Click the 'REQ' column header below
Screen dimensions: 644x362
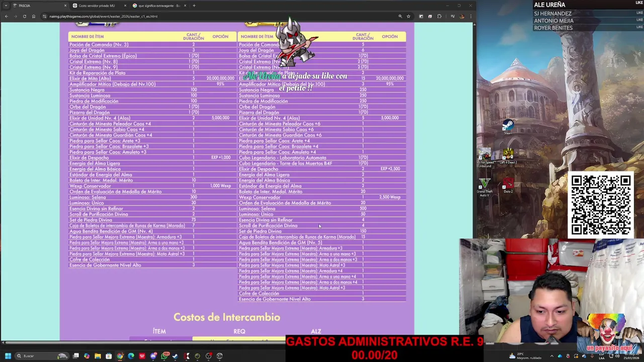239,331
